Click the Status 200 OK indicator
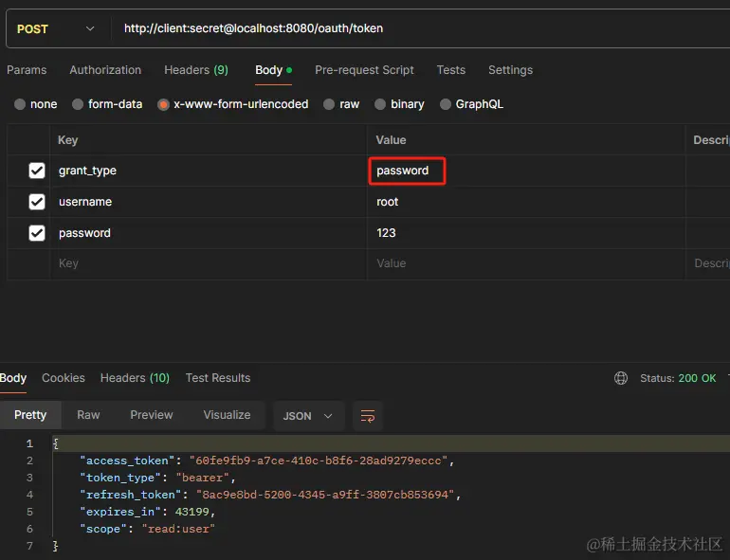This screenshot has width=730, height=560. (x=678, y=378)
